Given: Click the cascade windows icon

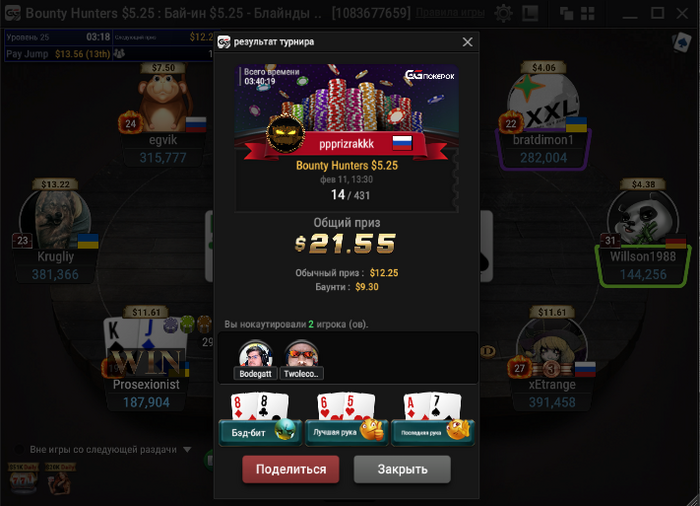Looking at the screenshot, I should click(567, 13).
